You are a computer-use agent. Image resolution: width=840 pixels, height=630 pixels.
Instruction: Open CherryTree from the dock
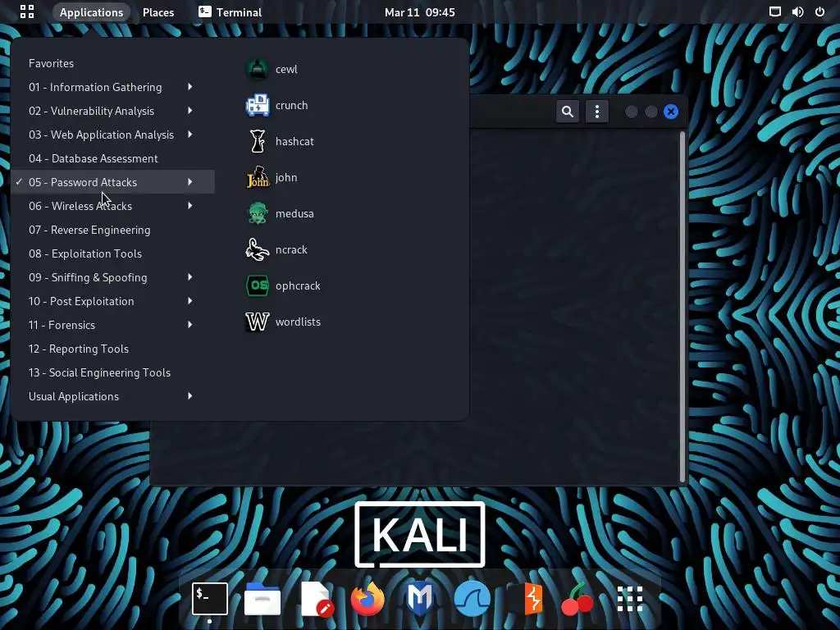[577, 600]
